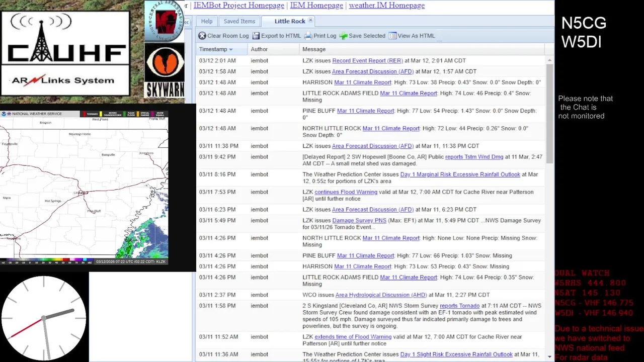Click the chat log vertical scrollbar thumb
This screenshot has width=644, height=362.
(x=549, y=113)
